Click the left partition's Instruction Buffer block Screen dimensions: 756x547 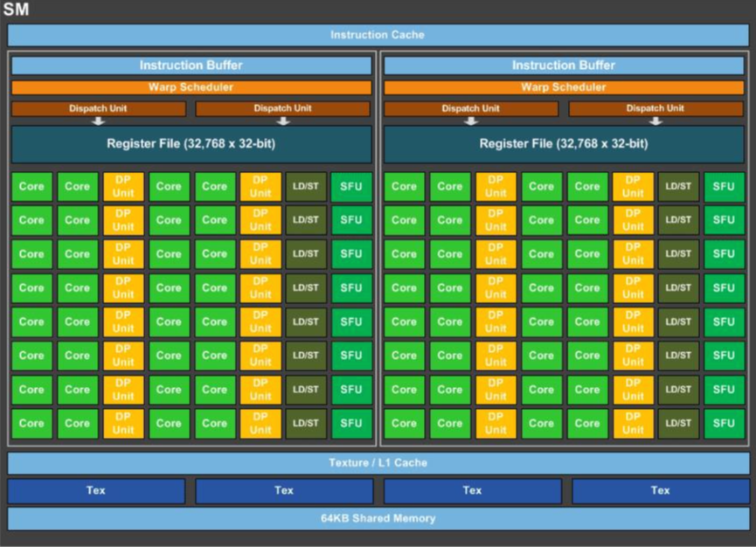coord(191,65)
